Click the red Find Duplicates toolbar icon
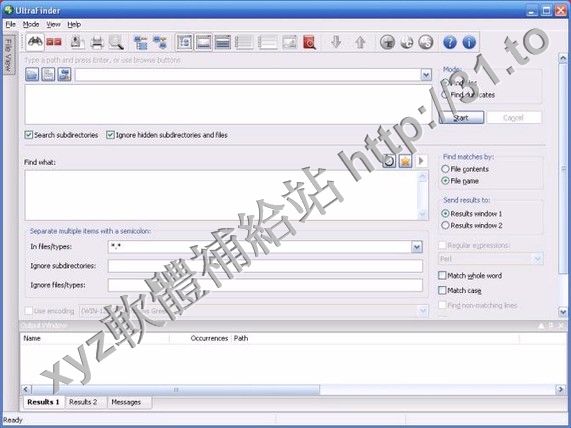The image size is (571, 428). [x=54, y=42]
